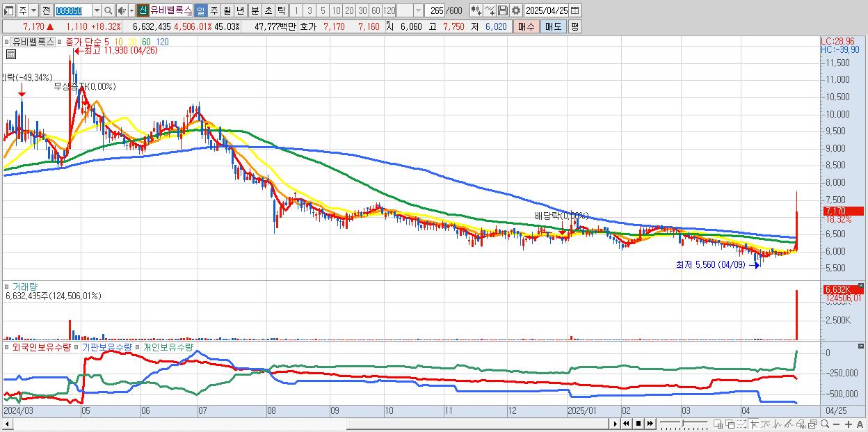Select 일 daily period tab
The image size is (868, 432).
point(200,10)
